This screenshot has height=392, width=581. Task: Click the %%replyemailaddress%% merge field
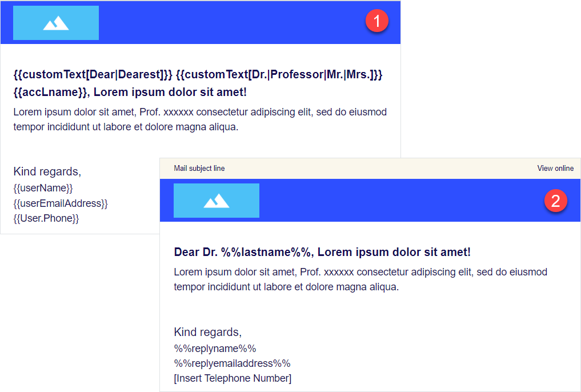coord(232,363)
